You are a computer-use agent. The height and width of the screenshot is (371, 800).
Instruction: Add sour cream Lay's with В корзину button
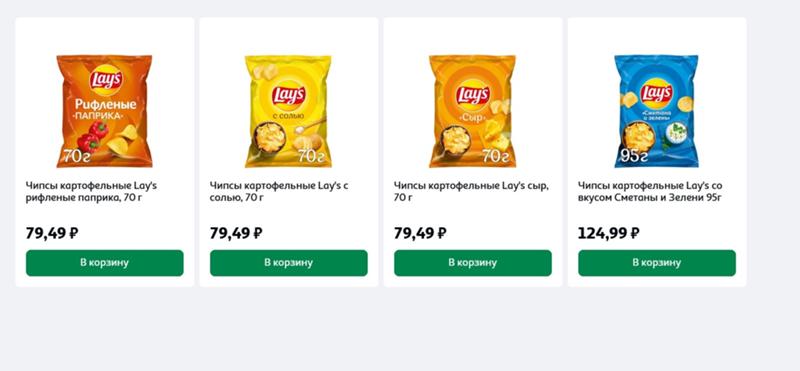tap(657, 263)
